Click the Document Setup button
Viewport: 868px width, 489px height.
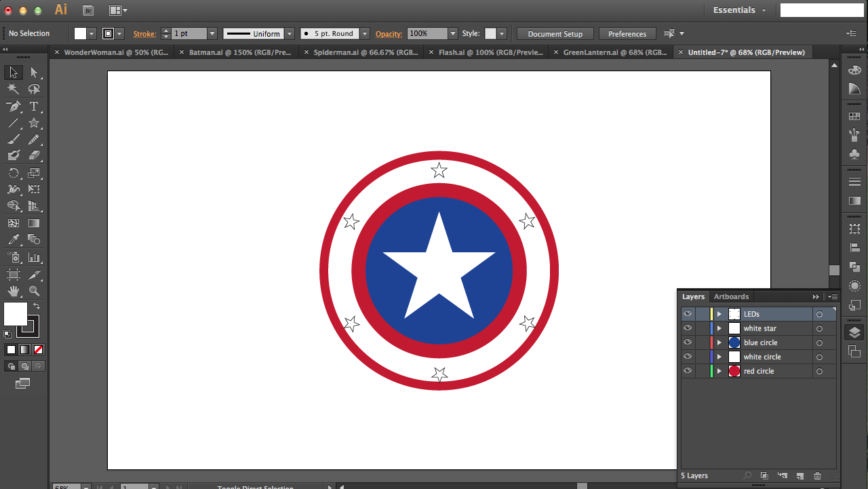(555, 34)
